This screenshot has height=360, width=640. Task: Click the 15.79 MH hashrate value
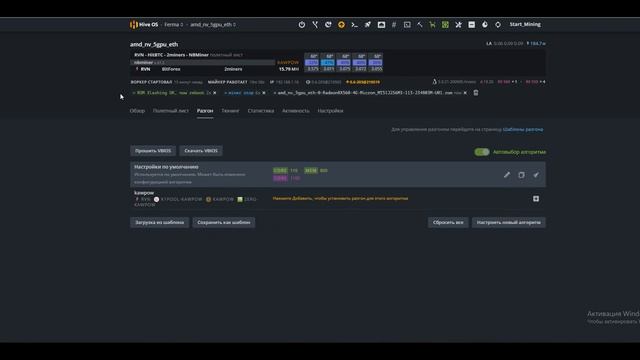click(x=289, y=69)
